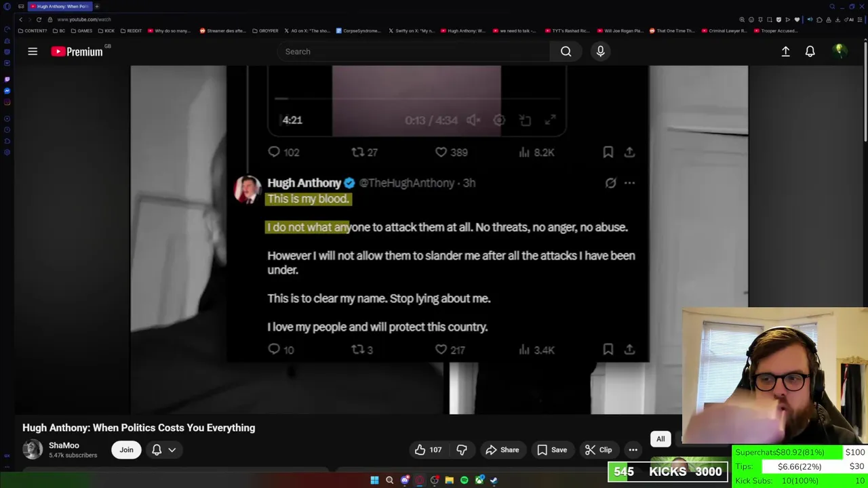The width and height of the screenshot is (868, 488).
Task: Open the YouTube create/upload icon
Action: point(785,52)
